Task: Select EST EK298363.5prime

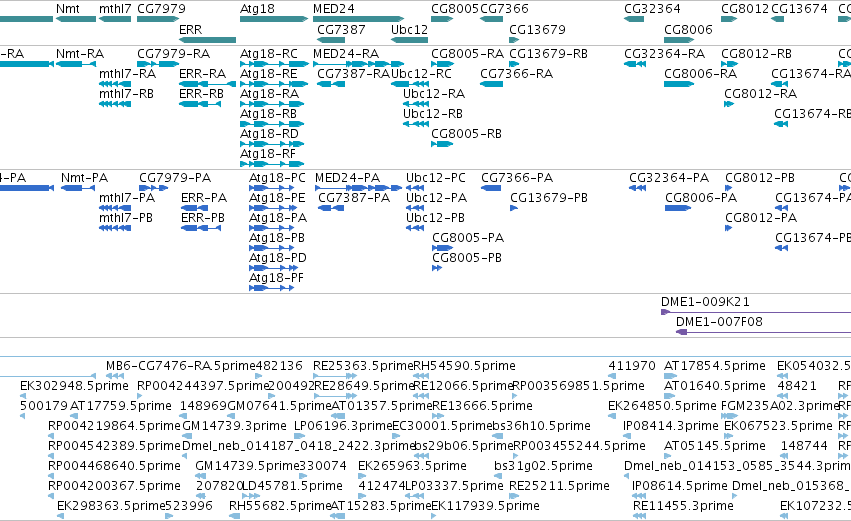Action: point(111,506)
